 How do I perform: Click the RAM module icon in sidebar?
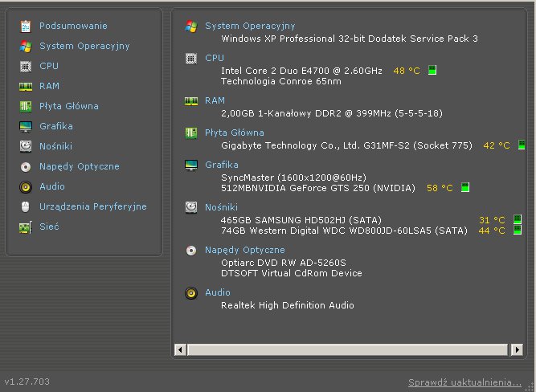[26, 87]
